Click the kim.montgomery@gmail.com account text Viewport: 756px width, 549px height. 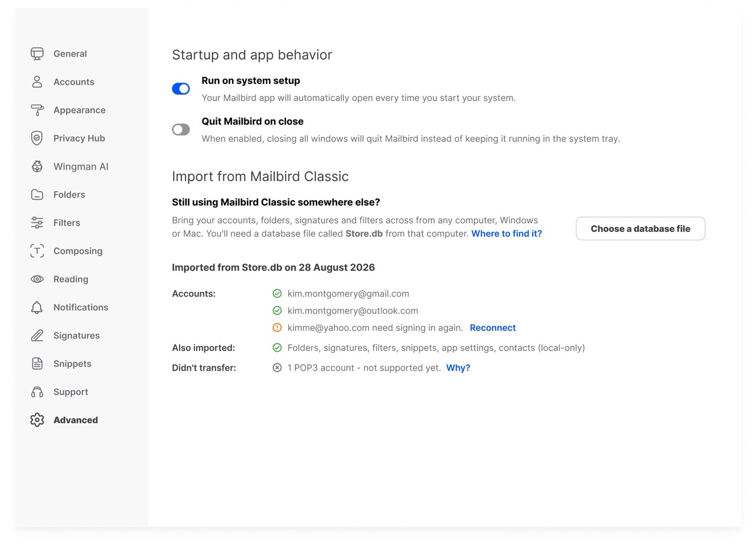[348, 294]
